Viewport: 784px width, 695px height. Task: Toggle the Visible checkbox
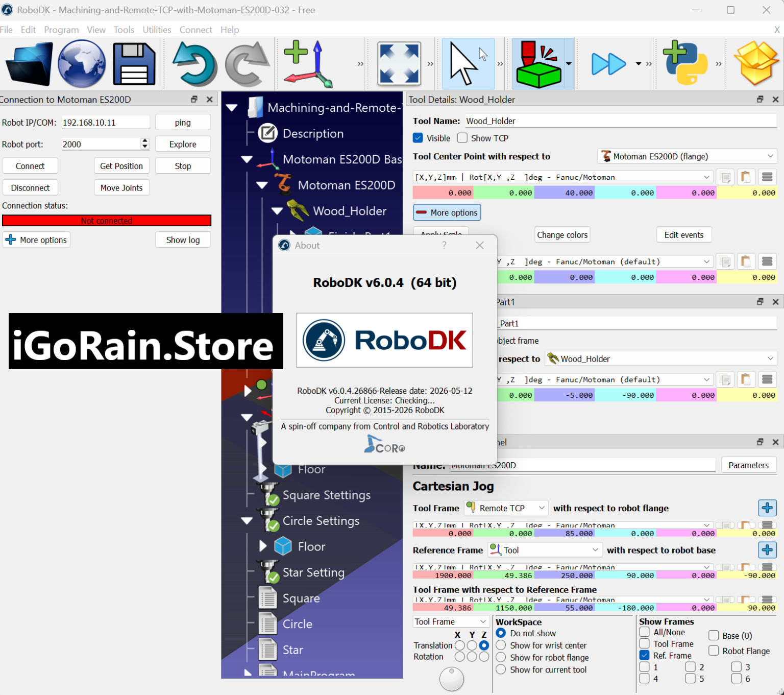click(418, 138)
